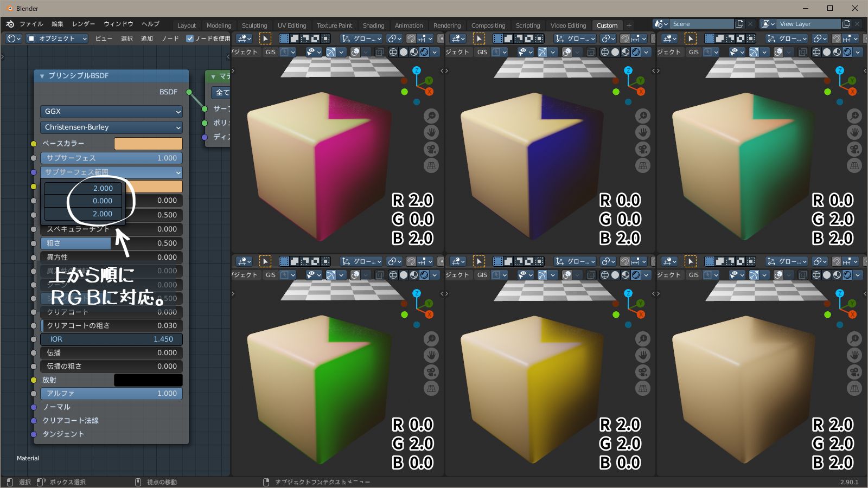
Task: Click the Z axis on green cube viewport gizmo
Action: (417, 293)
